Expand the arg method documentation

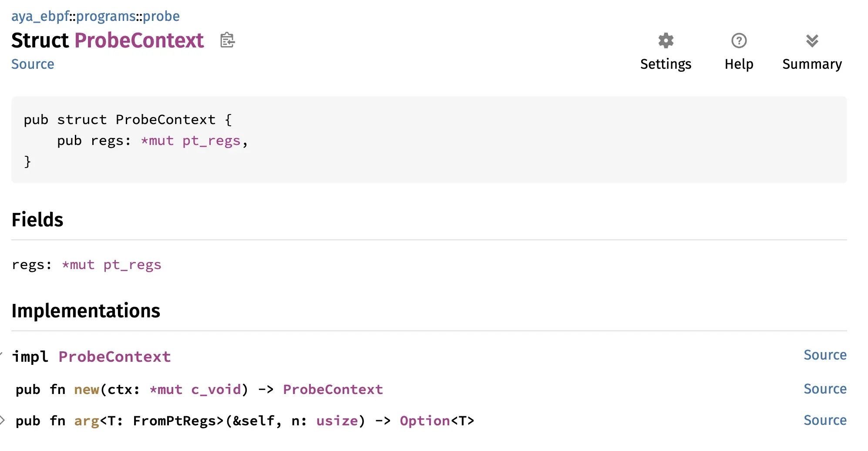3,420
